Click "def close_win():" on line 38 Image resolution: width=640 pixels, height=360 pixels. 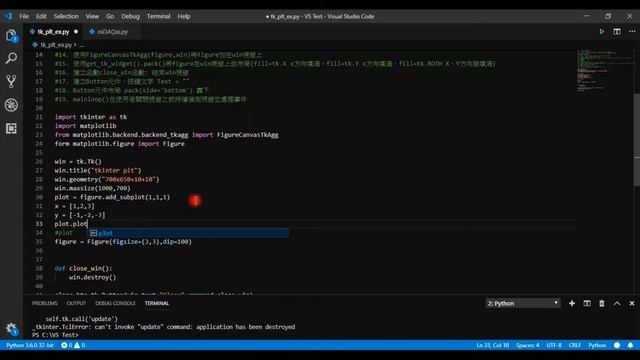(83, 268)
